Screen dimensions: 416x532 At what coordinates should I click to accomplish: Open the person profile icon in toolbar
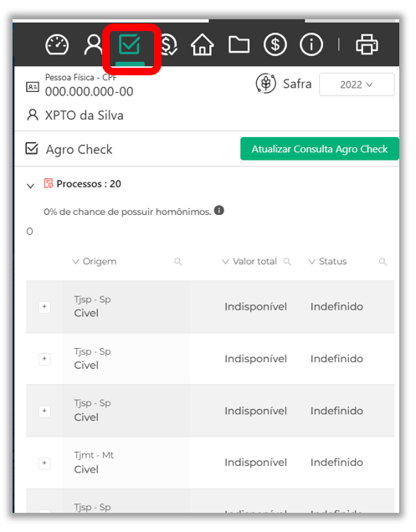93,44
